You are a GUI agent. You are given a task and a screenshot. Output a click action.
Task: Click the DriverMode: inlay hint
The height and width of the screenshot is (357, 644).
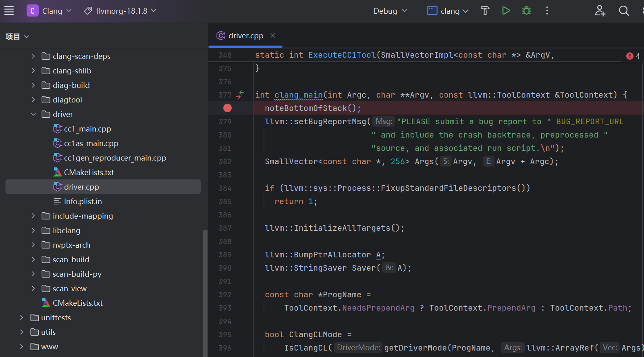click(x=358, y=348)
